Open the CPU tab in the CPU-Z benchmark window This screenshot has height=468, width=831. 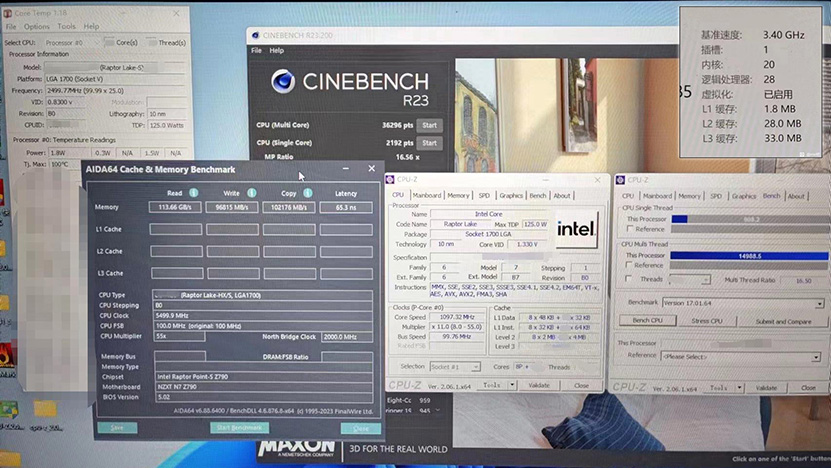[x=628, y=196]
